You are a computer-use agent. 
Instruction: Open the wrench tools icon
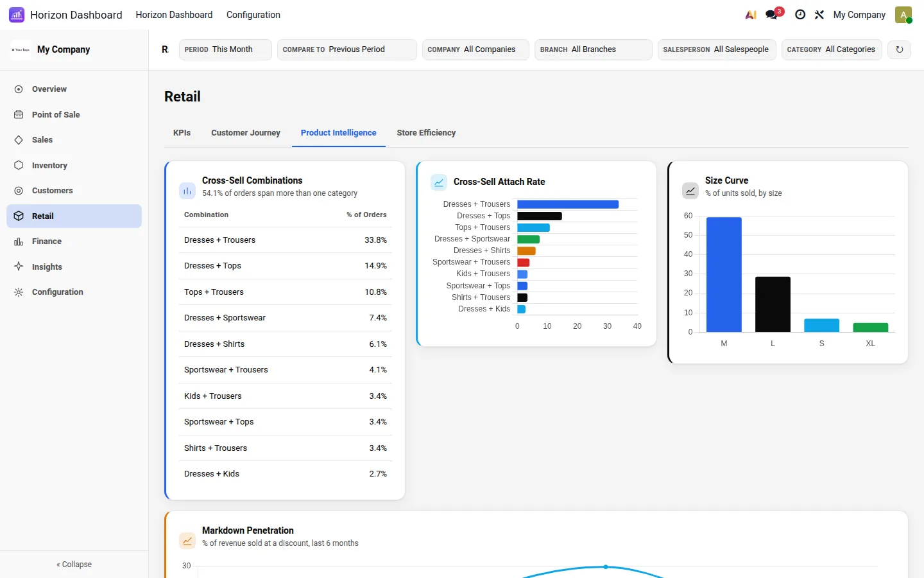pyautogui.click(x=819, y=15)
